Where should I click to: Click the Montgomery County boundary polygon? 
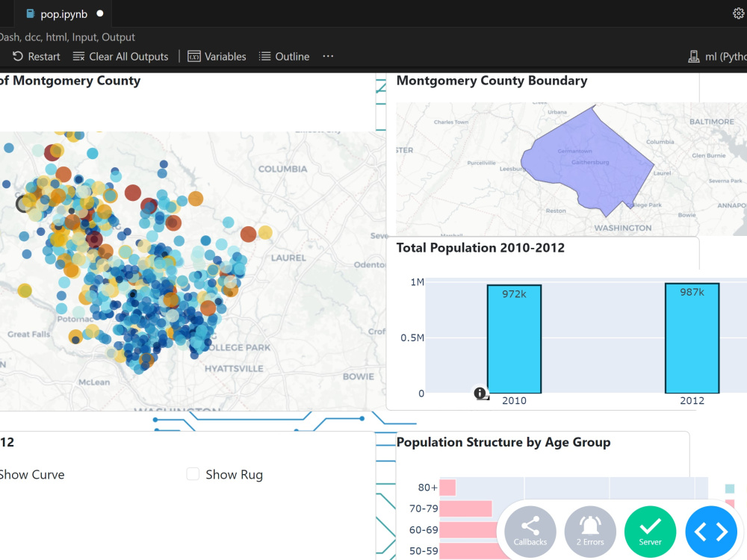(x=589, y=162)
